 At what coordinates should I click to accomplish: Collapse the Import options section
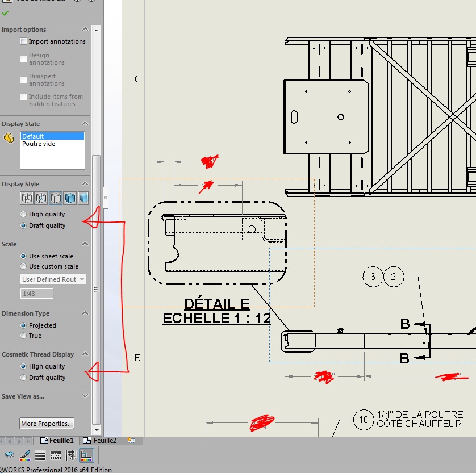85,29
